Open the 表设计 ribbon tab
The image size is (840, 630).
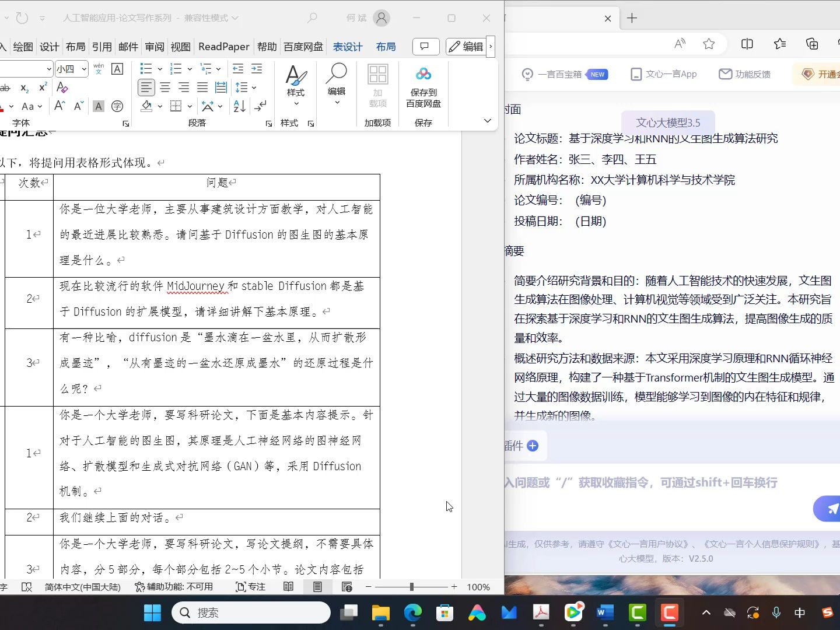tap(348, 47)
